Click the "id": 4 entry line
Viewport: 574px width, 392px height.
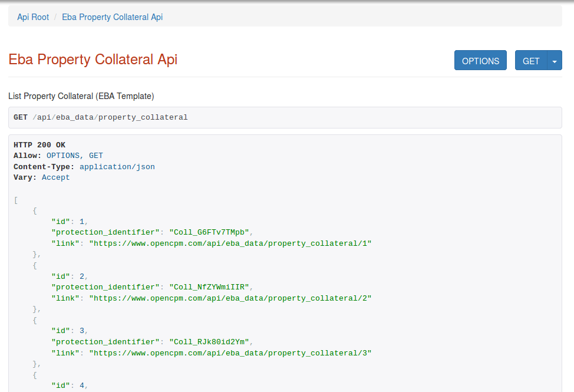[x=70, y=386]
